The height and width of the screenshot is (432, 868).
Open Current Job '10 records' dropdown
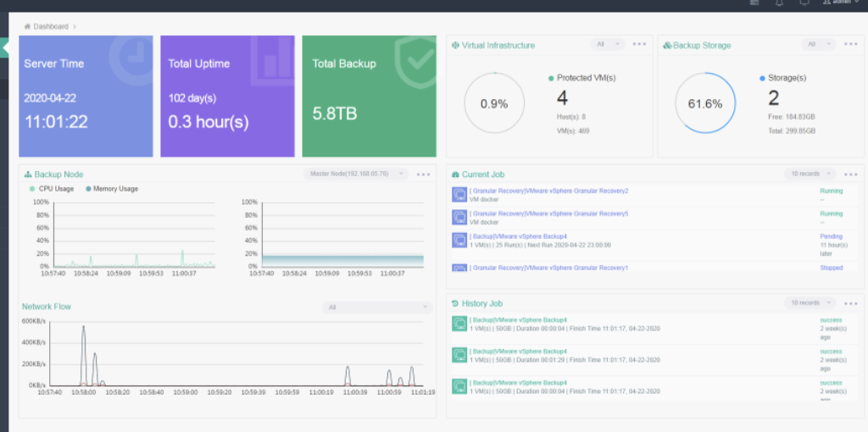click(x=810, y=174)
